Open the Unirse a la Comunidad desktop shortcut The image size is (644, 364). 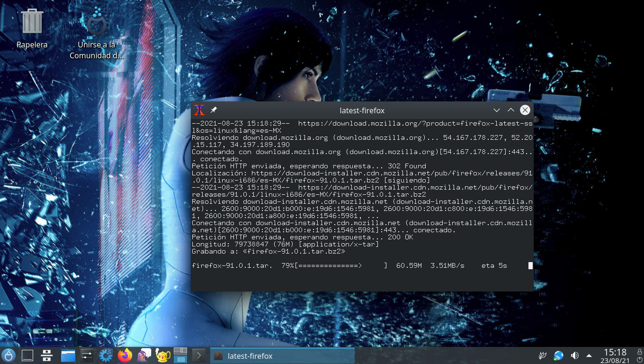pos(97,34)
